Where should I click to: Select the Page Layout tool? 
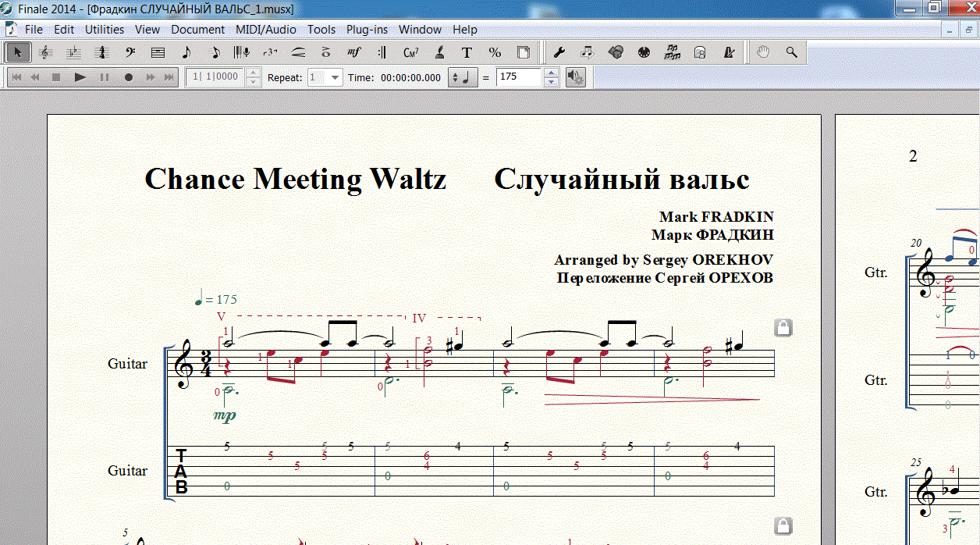point(524,52)
